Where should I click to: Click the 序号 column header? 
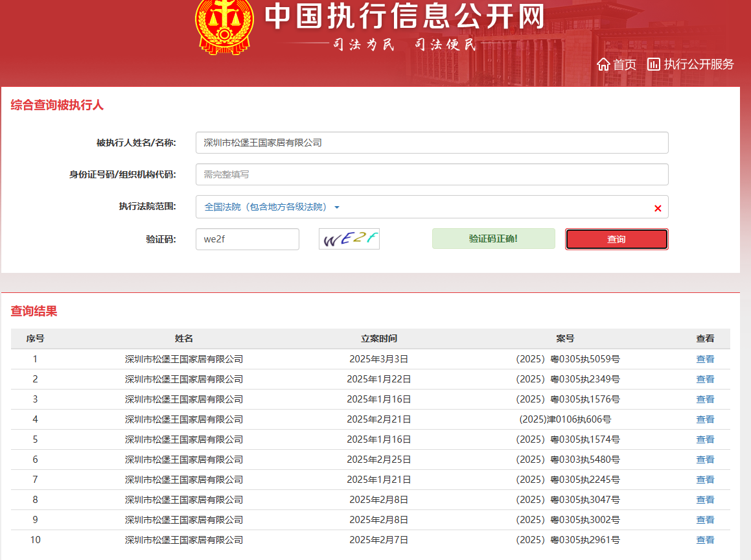point(36,339)
